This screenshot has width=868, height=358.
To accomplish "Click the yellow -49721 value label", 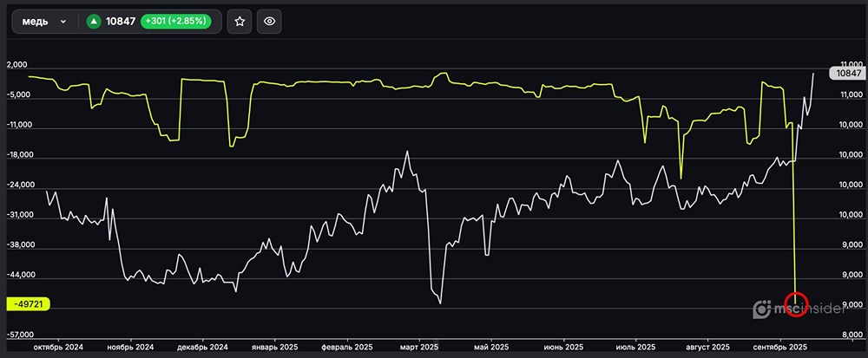I will (29, 304).
